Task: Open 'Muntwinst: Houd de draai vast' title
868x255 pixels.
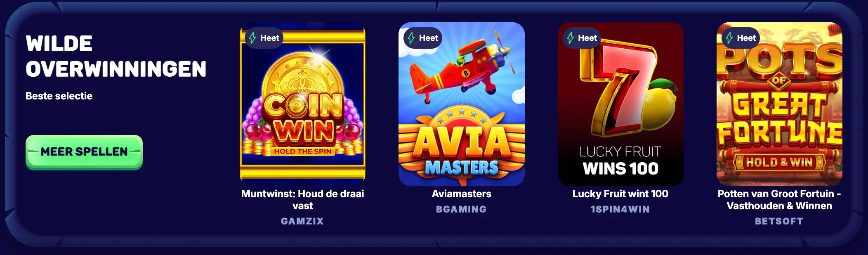Action: click(302, 200)
